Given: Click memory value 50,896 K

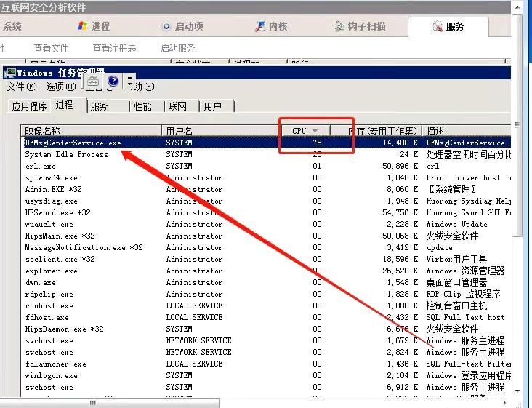Looking at the screenshot, I should [400, 167].
